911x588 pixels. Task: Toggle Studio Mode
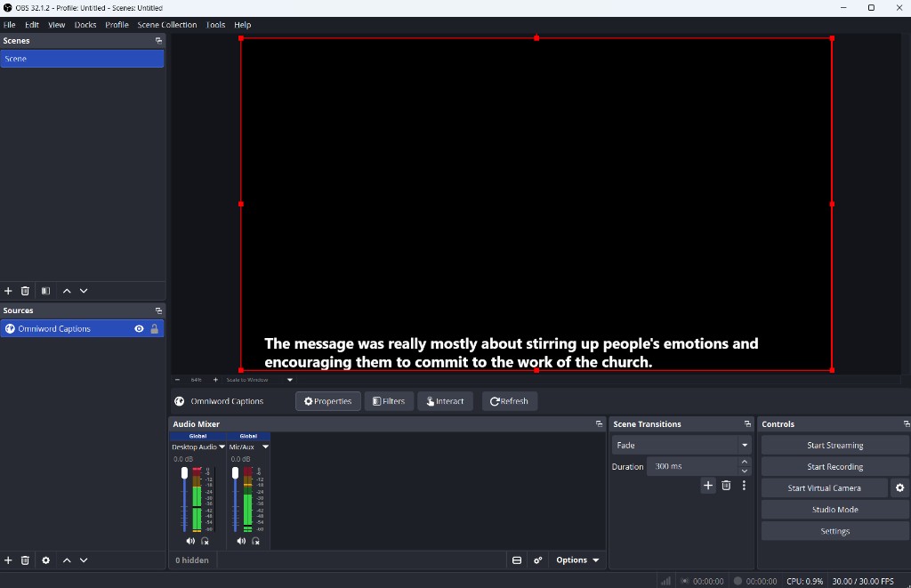coord(834,510)
